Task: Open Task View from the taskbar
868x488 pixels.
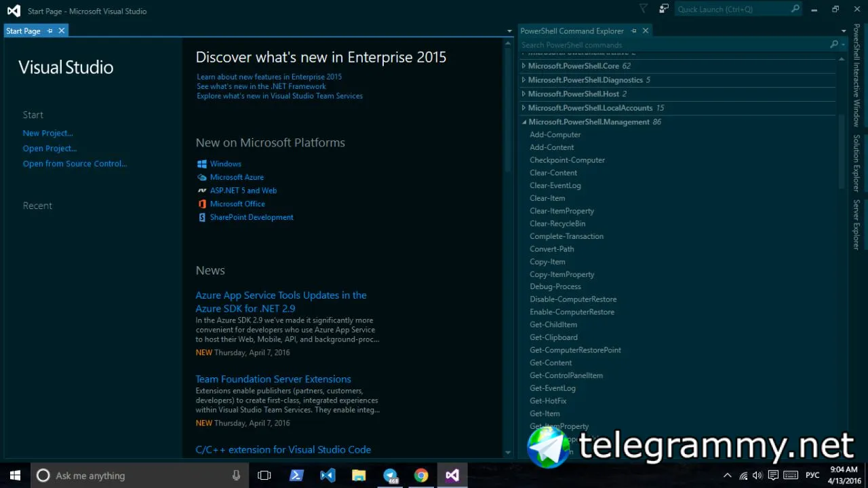Action: click(x=264, y=475)
